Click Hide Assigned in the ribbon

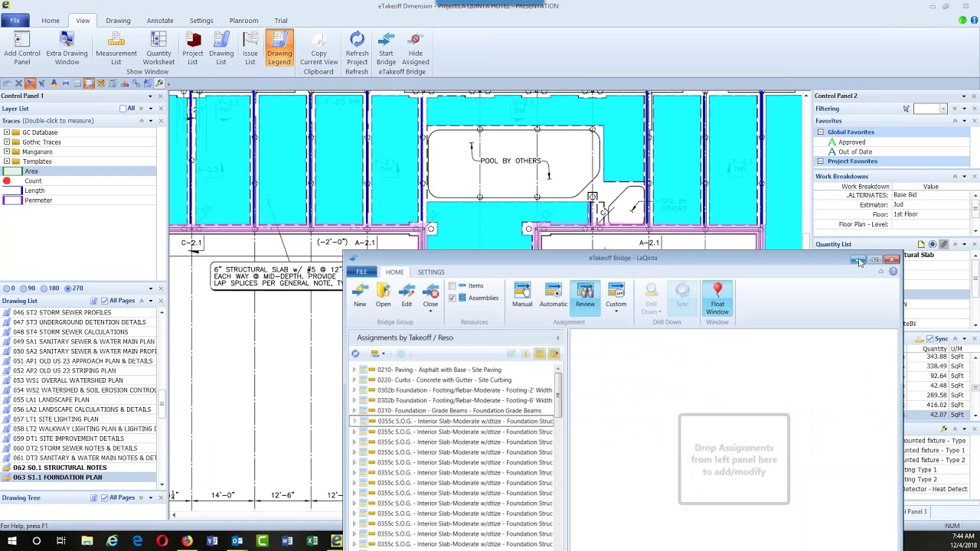click(x=415, y=48)
